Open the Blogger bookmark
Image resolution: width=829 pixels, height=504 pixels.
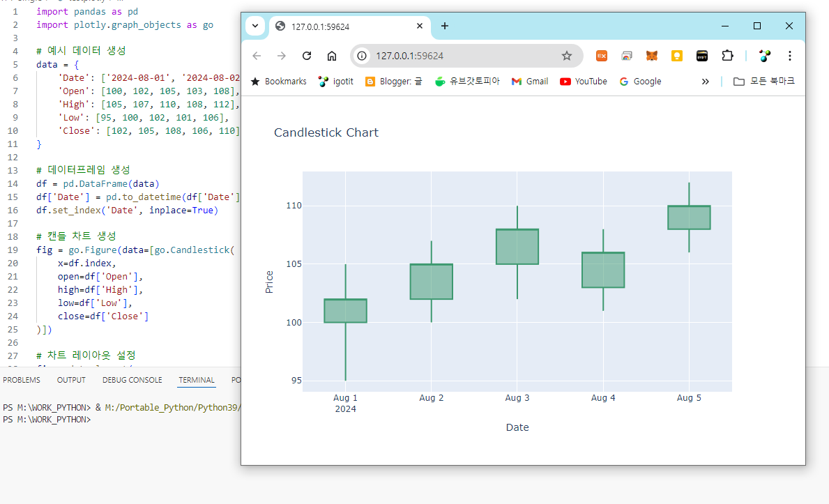[394, 82]
